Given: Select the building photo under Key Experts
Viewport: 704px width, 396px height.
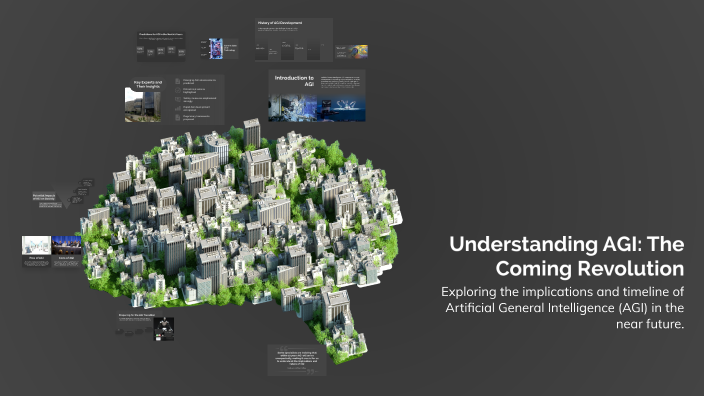Looking at the screenshot, I should [143, 106].
